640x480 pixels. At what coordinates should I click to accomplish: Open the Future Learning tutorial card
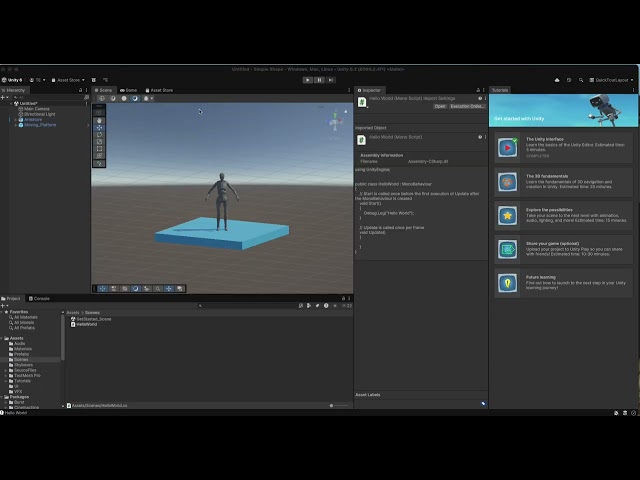coord(564,282)
